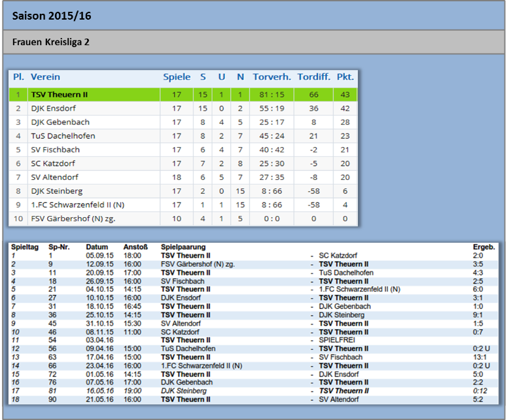Select 'DJK Gebenbach' in the standings table
507x420 pixels.
coord(60,122)
